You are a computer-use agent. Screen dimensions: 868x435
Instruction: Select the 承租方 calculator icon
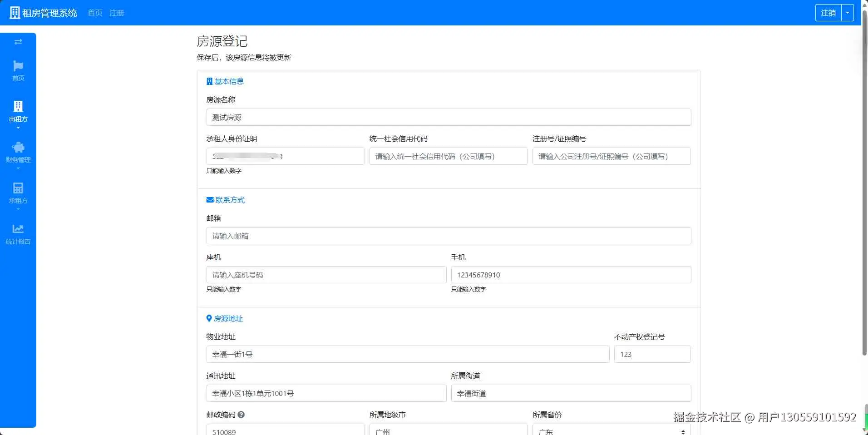pyautogui.click(x=18, y=188)
